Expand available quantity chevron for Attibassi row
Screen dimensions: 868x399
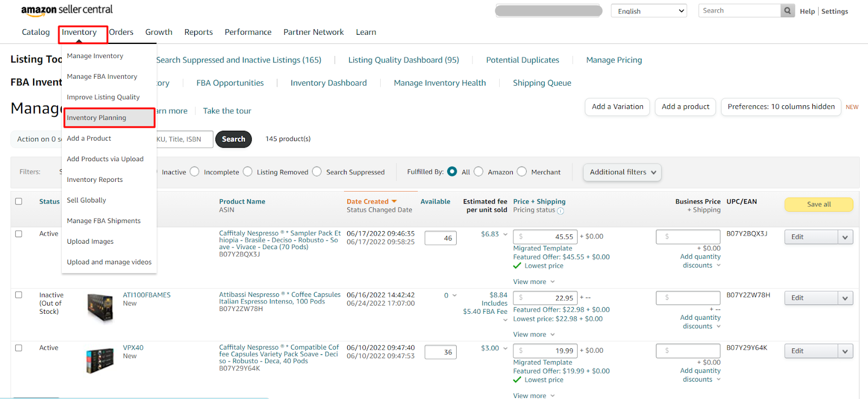455,295
